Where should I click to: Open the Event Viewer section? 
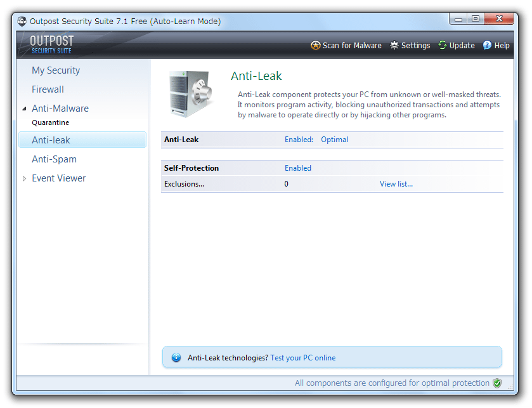(59, 178)
